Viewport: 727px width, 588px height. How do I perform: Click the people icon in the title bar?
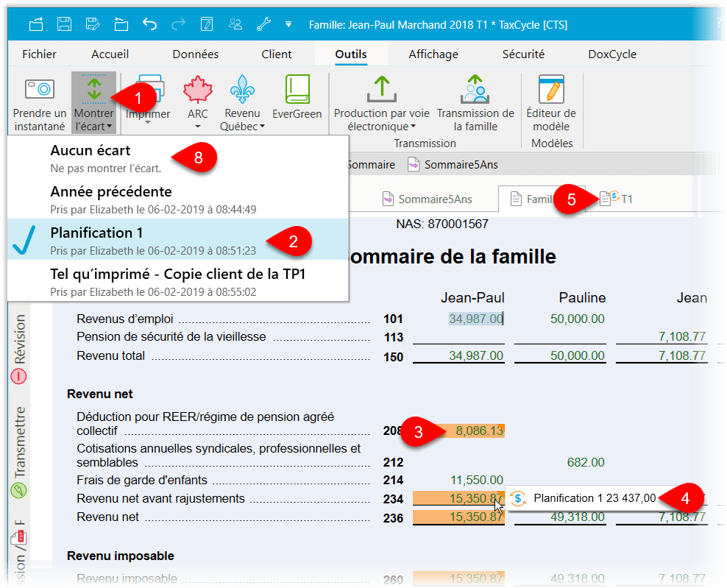(235, 24)
